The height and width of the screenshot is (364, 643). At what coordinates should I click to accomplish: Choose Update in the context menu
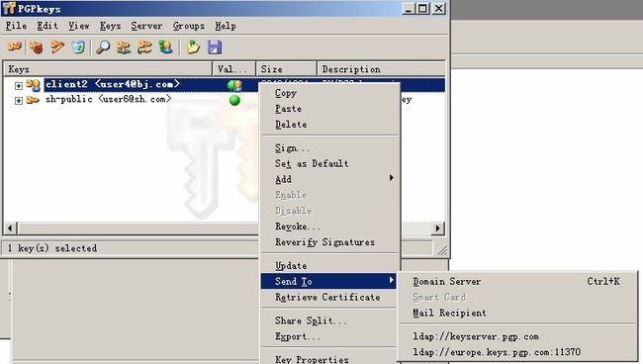point(328,266)
